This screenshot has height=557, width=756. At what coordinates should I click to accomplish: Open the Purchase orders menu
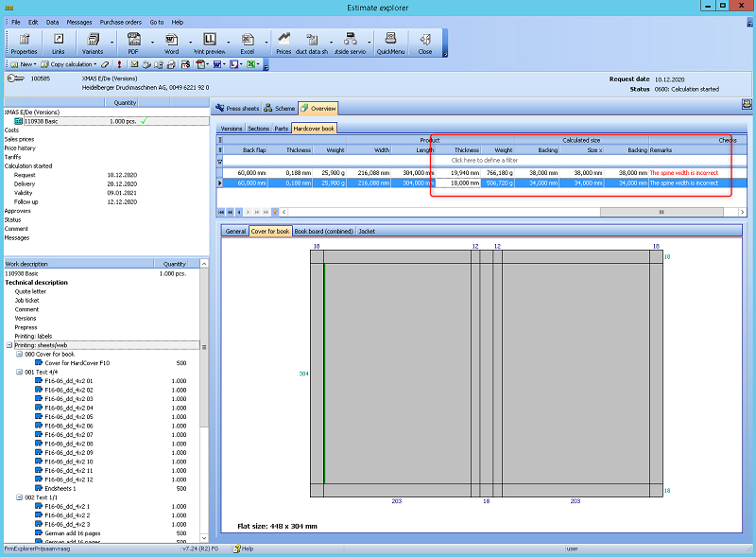(x=121, y=22)
